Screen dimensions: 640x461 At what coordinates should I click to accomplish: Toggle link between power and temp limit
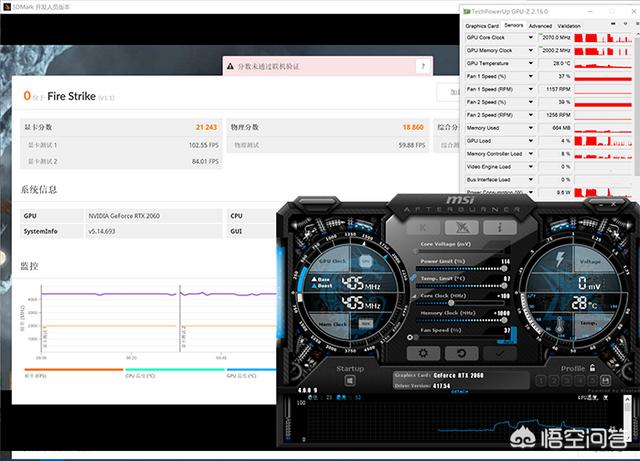pos(413,278)
